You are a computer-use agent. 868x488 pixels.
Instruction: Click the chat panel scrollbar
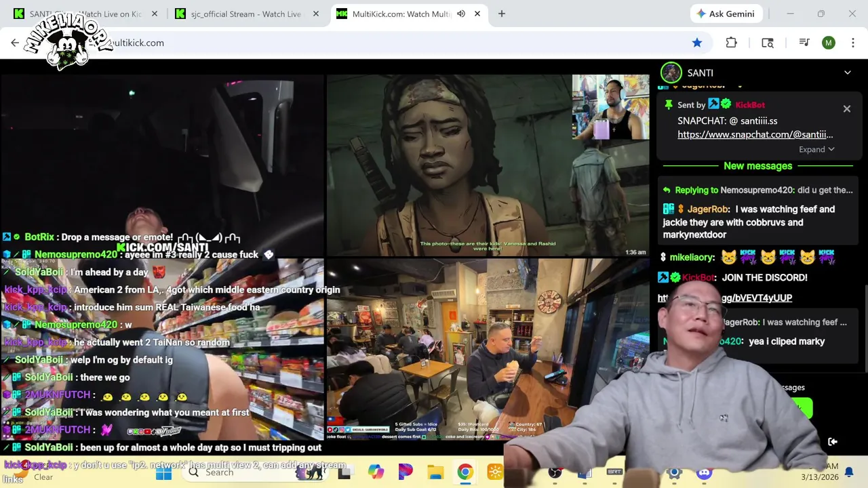pyautogui.click(x=865, y=329)
